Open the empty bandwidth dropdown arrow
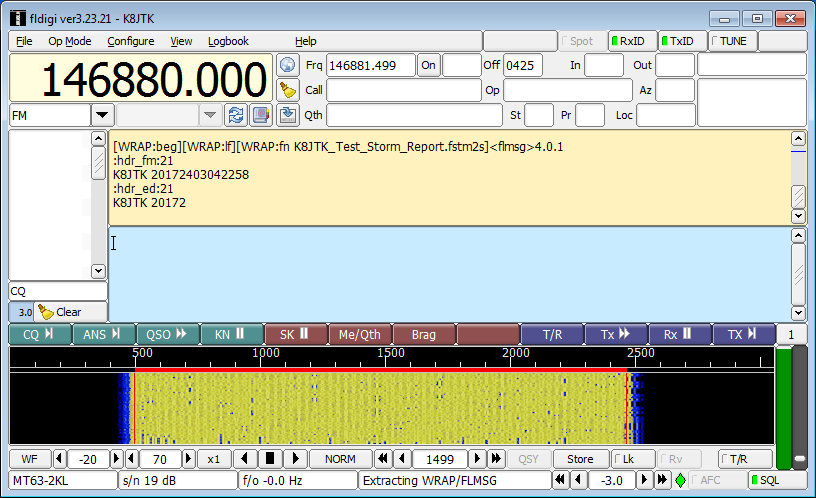Viewport: 816px width, 498px height. (210, 115)
